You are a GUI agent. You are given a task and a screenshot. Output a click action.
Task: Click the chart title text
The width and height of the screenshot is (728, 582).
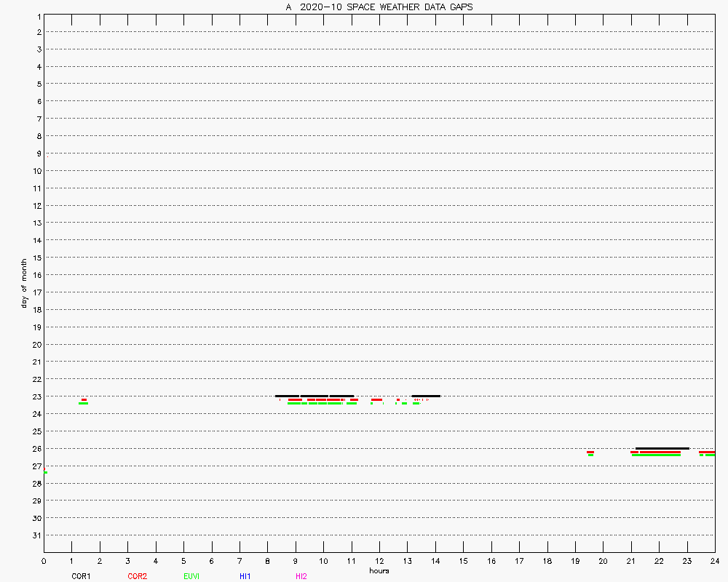(x=379, y=7)
